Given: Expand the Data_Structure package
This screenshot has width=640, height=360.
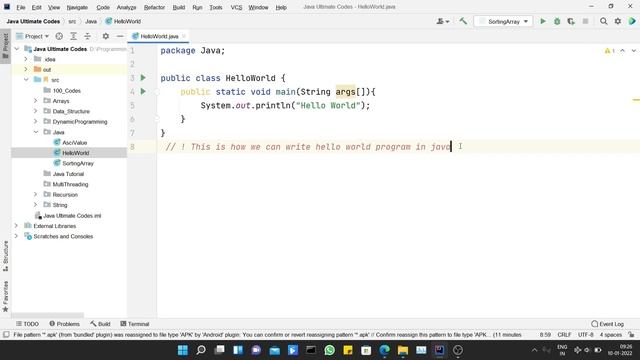Looking at the screenshot, I should (x=36, y=111).
